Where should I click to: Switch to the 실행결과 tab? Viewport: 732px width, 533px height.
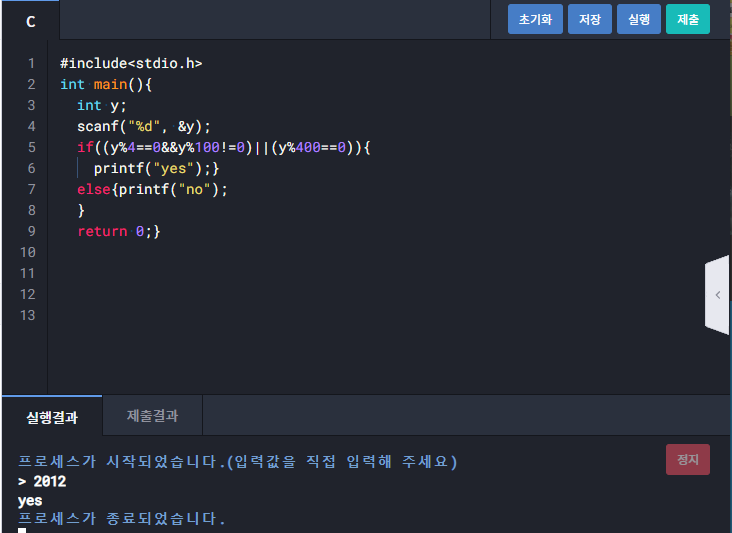[52, 417]
